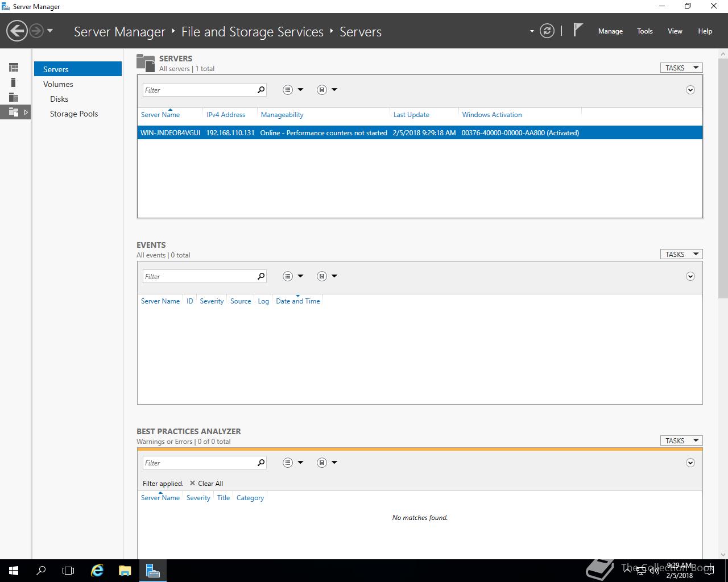Sort by Windows Activation column

[x=492, y=115]
